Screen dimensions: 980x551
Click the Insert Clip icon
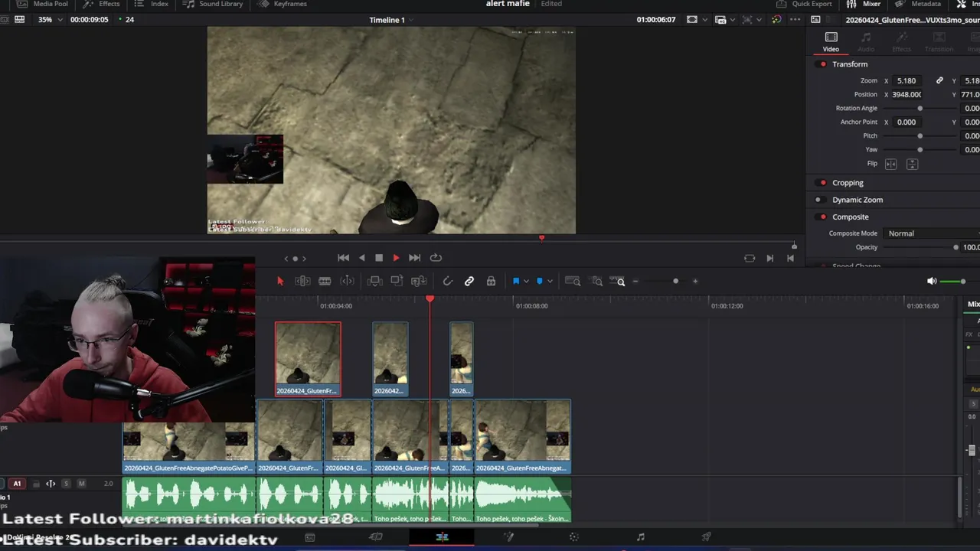374,282
